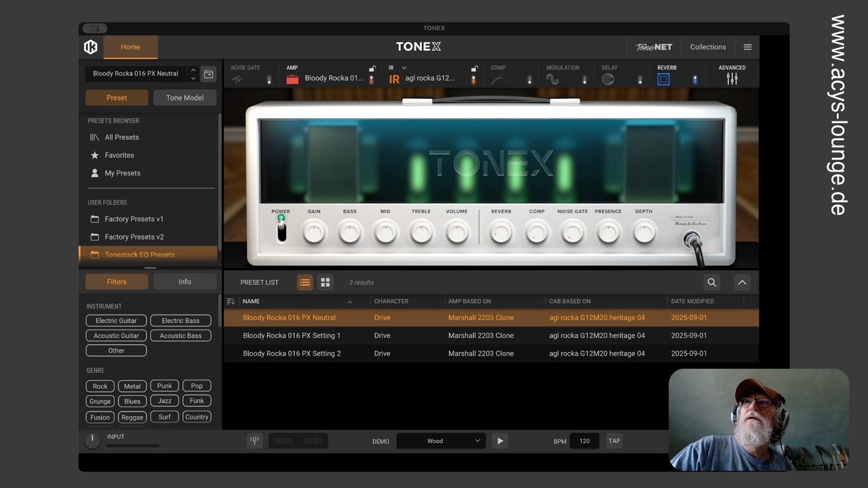Click the GAIN knob
Viewport: 868px width, 488px height.
pyautogui.click(x=314, y=233)
